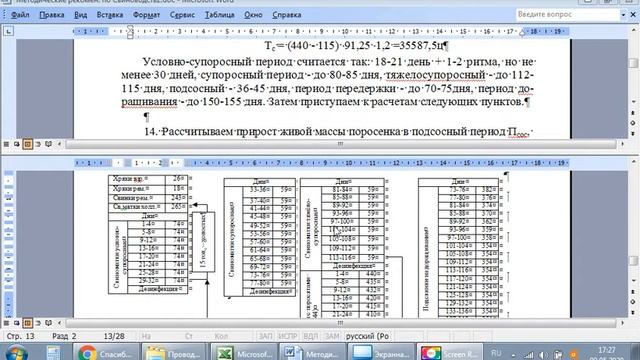
Task: Click the menu bar move handle
Action: 4,15
